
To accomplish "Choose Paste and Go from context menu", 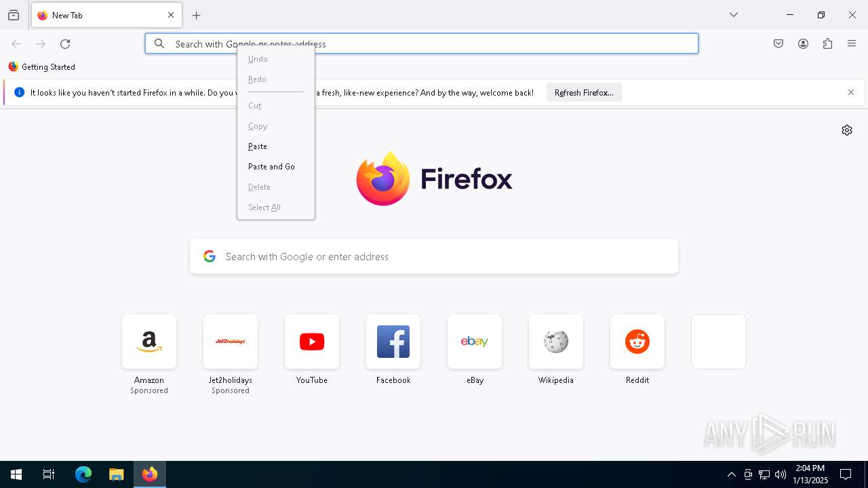I will 275,167.
